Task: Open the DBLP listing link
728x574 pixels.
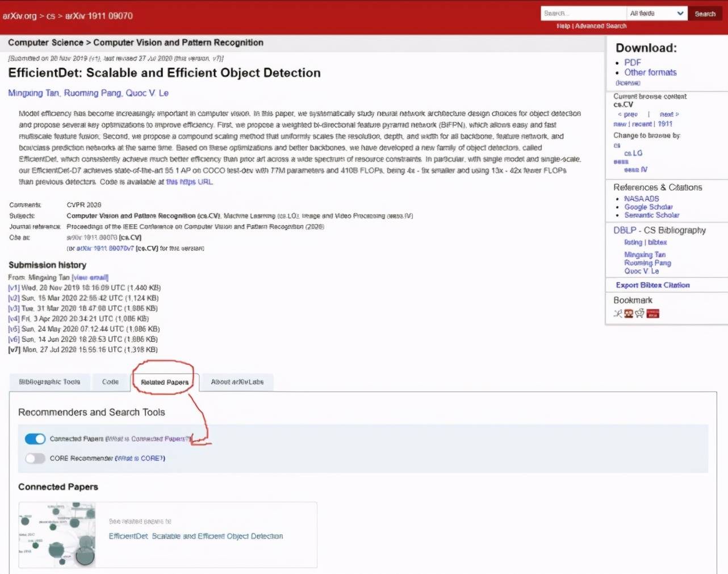Action: coord(633,243)
